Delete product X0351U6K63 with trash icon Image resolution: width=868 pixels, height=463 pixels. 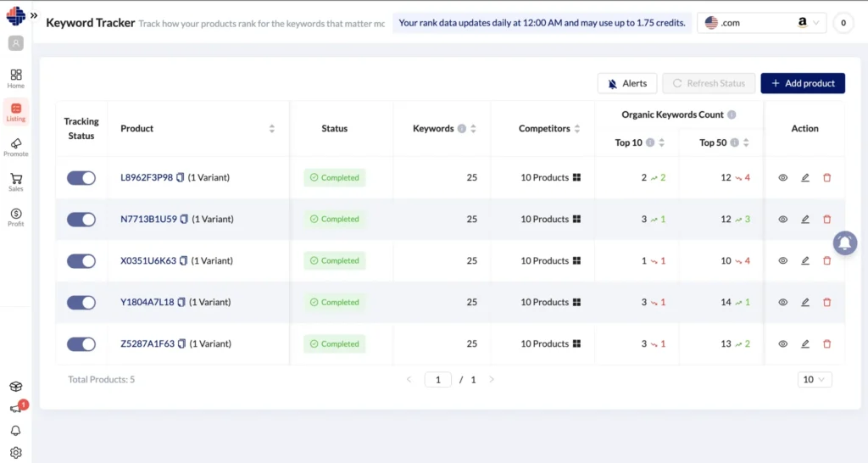(827, 261)
